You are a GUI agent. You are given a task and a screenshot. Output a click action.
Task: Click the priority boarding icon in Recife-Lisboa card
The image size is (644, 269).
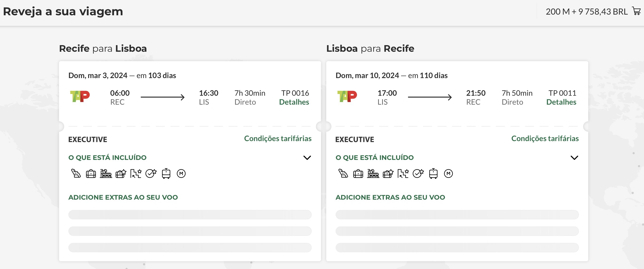pyautogui.click(x=136, y=174)
